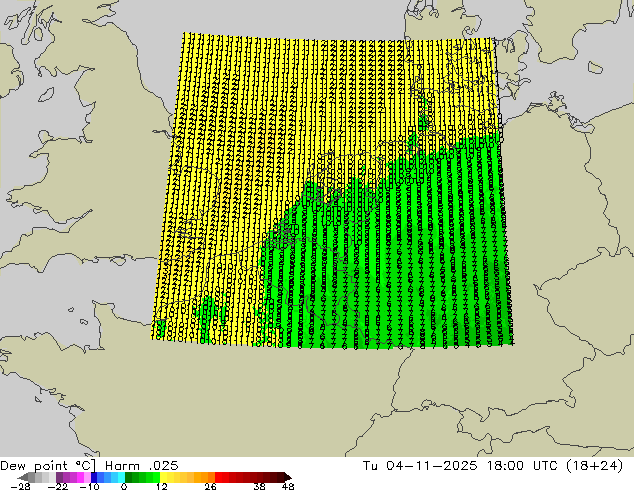
Task: Click the 'Harm .025' model label
Action: click(x=142, y=466)
